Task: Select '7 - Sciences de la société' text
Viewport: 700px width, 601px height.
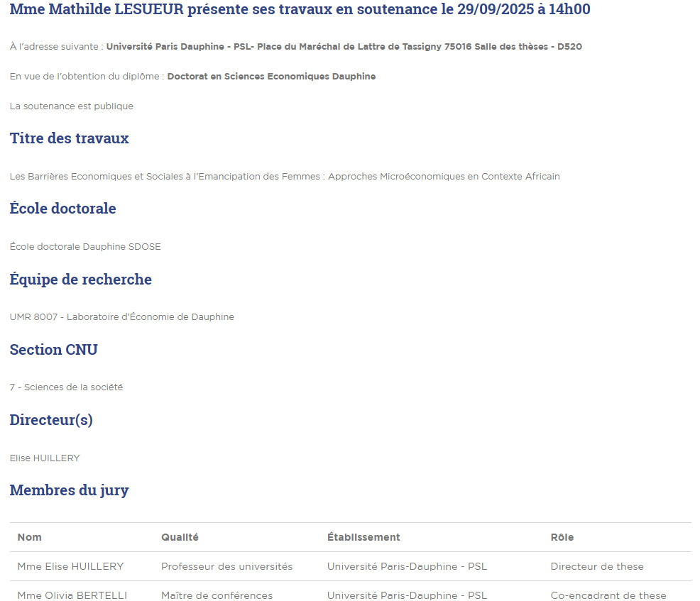Action: coord(67,387)
